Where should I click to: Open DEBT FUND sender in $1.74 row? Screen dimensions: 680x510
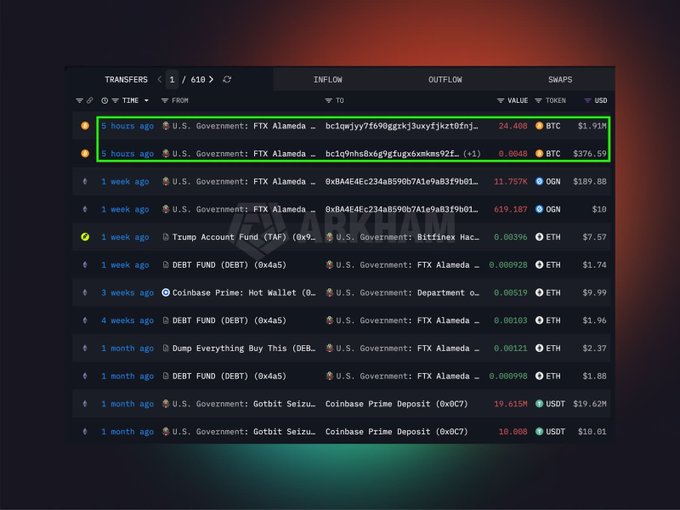[x=229, y=265]
